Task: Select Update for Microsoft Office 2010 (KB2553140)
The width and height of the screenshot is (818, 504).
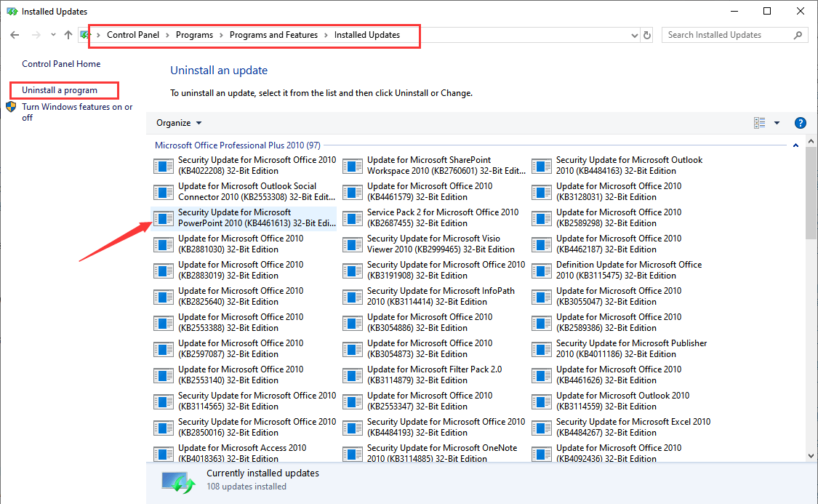Action: pyautogui.click(x=244, y=375)
